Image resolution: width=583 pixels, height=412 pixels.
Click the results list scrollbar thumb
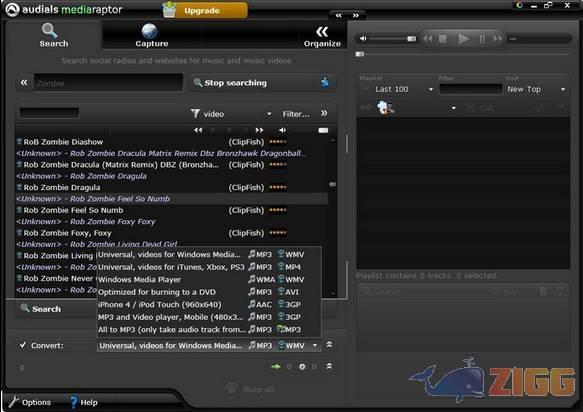click(332, 184)
